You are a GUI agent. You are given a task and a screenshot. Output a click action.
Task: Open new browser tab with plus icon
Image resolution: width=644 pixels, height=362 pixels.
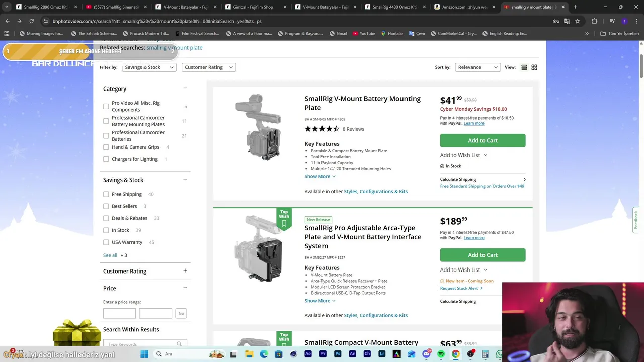click(x=575, y=7)
